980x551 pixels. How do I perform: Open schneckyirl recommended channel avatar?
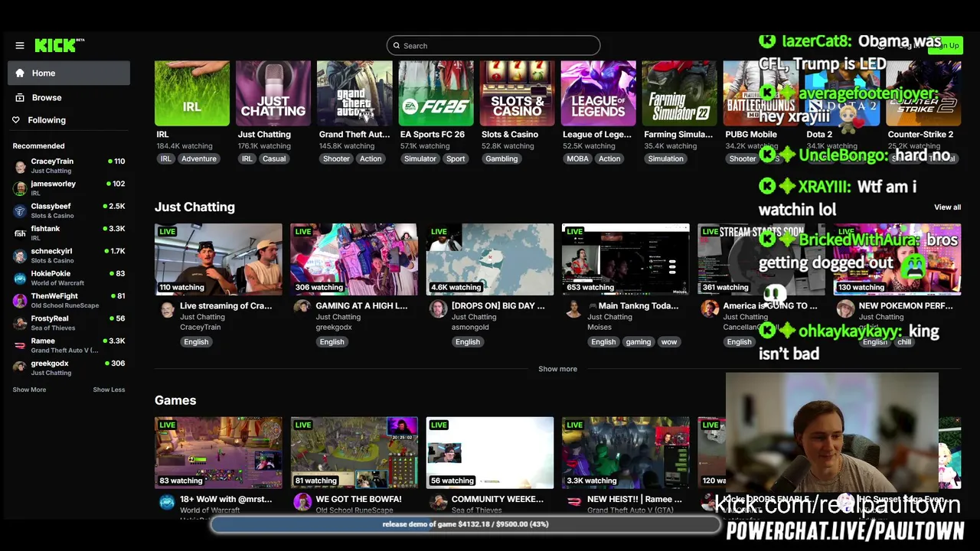click(20, 256)
